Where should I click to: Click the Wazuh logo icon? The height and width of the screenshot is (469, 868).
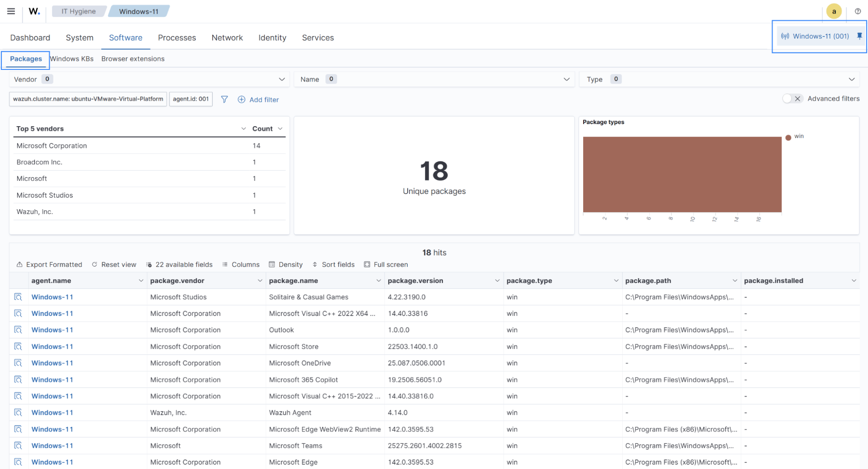tap(34, 11)
